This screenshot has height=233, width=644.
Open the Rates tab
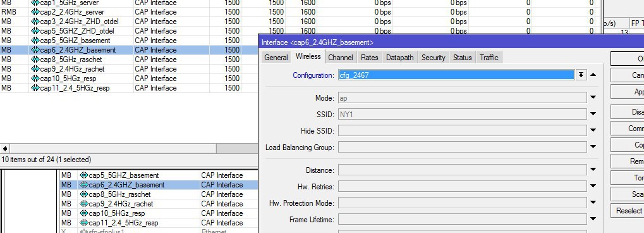(x=369, y=58)
